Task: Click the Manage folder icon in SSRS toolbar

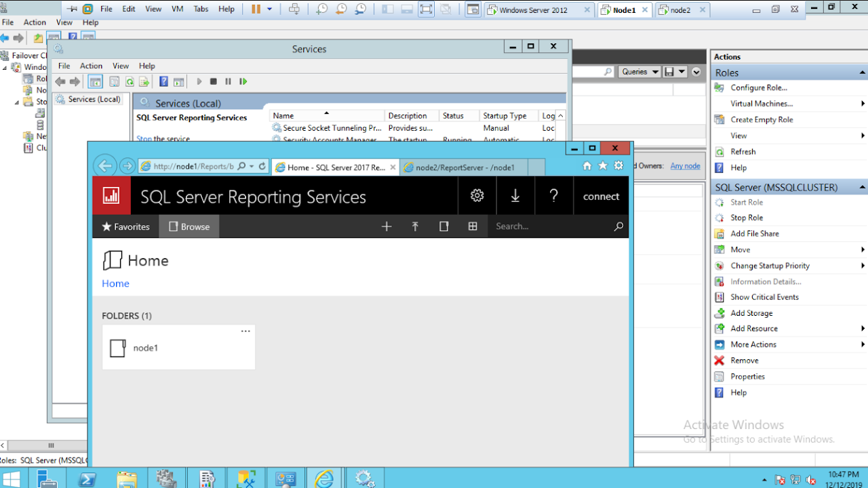Action: (x=444, y=226)
